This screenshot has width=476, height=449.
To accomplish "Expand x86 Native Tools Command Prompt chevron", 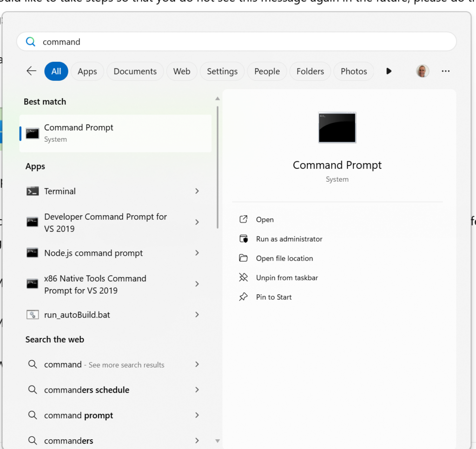I will pyautogui.click(x=197, y=284).
